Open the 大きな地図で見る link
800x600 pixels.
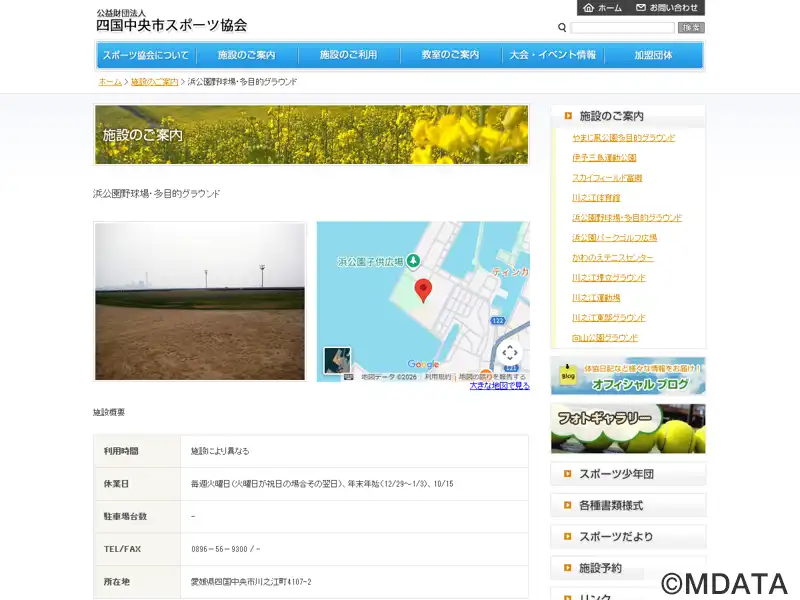click(x=499, y=386)
